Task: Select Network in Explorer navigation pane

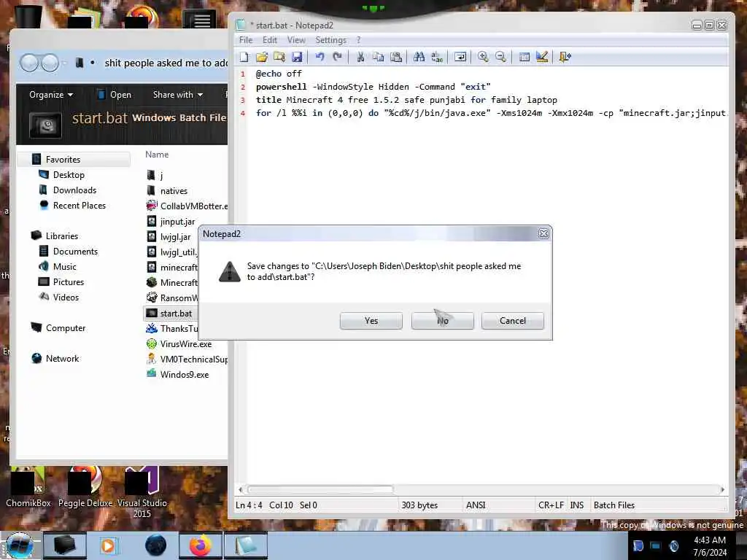Action: click(62, 359)
